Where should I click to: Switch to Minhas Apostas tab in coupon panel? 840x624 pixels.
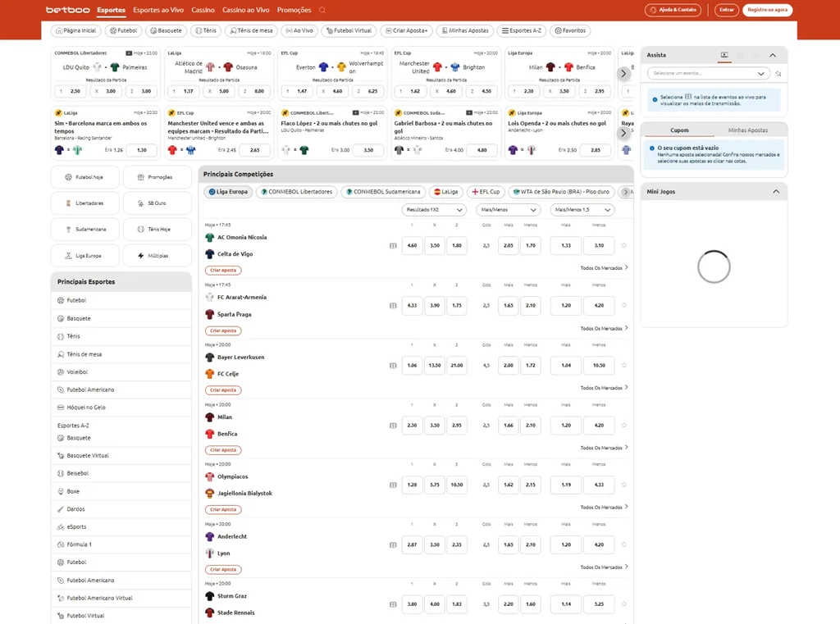tap(748, 130)
